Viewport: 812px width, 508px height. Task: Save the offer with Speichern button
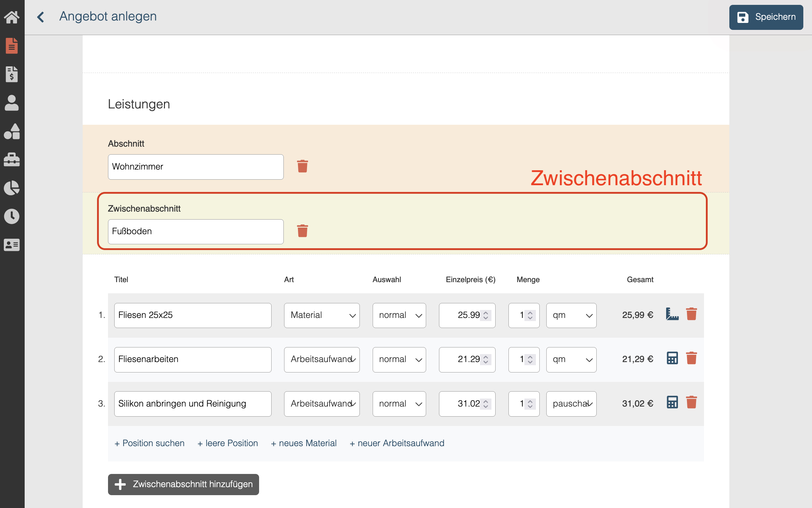(x=766, y=17)
